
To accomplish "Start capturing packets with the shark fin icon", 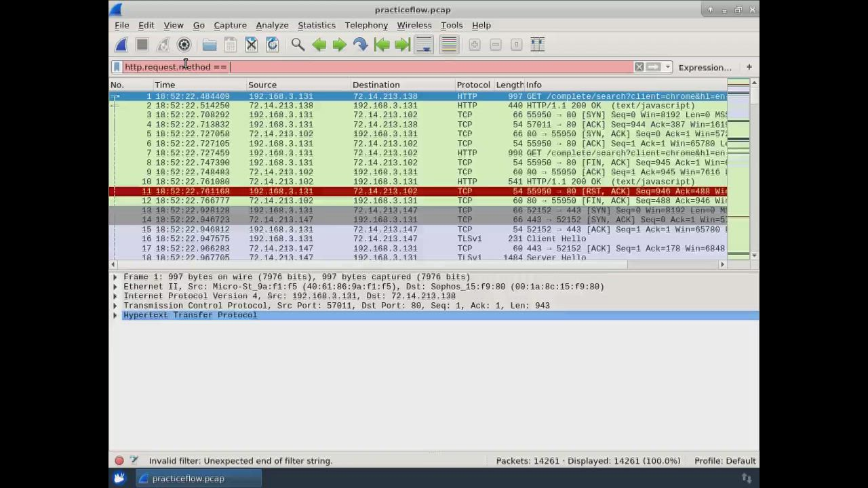I will 121,45.
